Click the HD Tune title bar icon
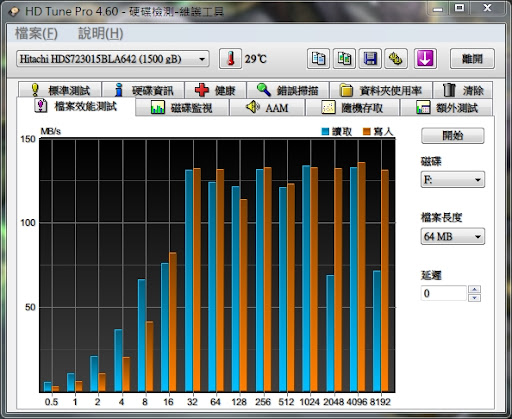The image size is (512, 419). [x=14, y=12]
